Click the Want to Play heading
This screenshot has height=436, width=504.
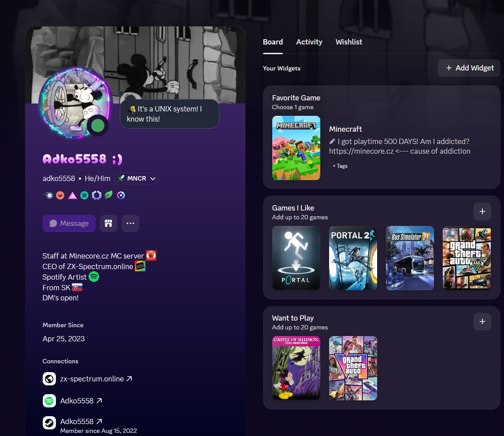pyautogui.click(x=293, y=318)
